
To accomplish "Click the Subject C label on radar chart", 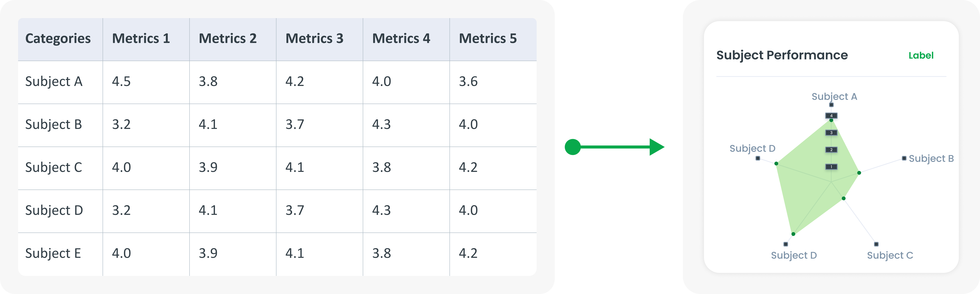I will point(890,255).
